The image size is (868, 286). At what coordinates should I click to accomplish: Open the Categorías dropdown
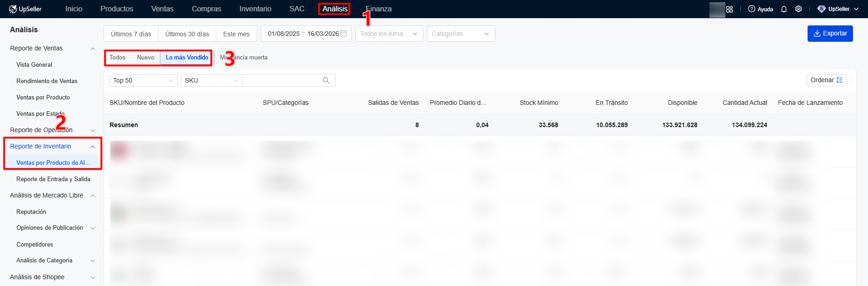point(461,34)
